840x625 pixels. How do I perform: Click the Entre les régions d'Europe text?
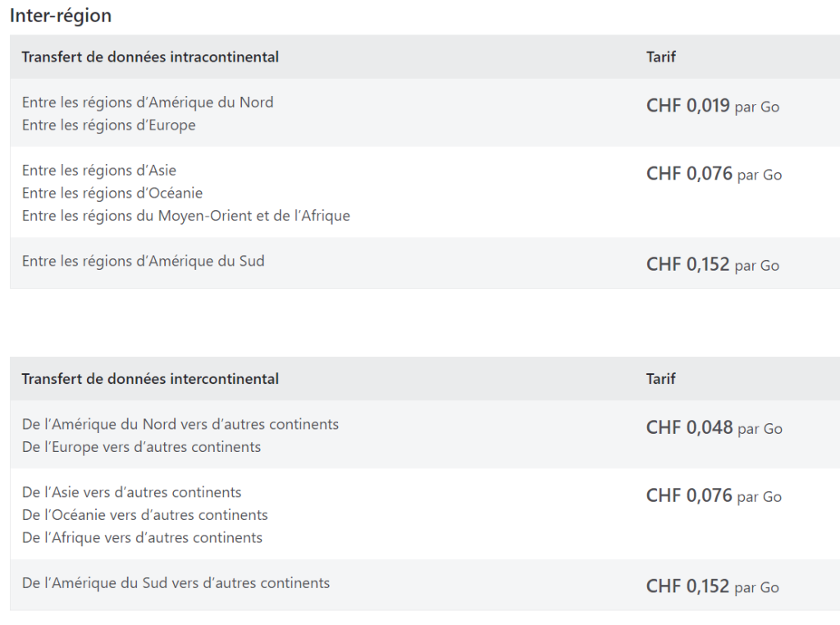109,125
